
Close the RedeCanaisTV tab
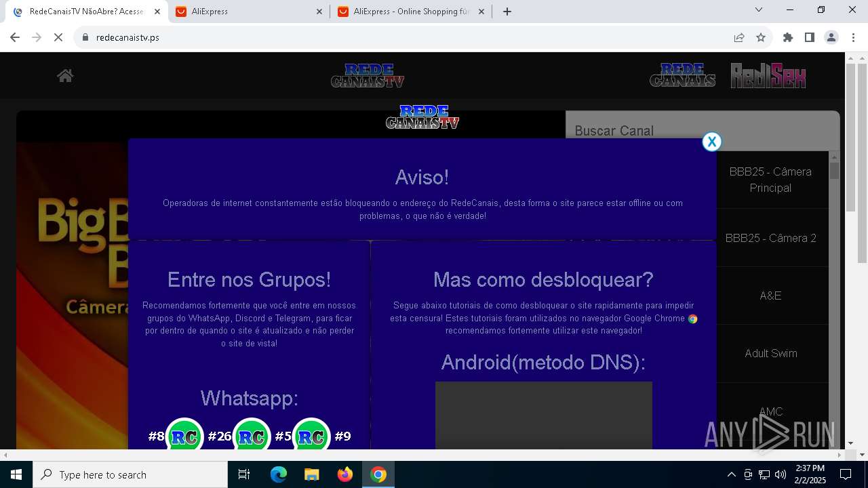click(157, 12)
